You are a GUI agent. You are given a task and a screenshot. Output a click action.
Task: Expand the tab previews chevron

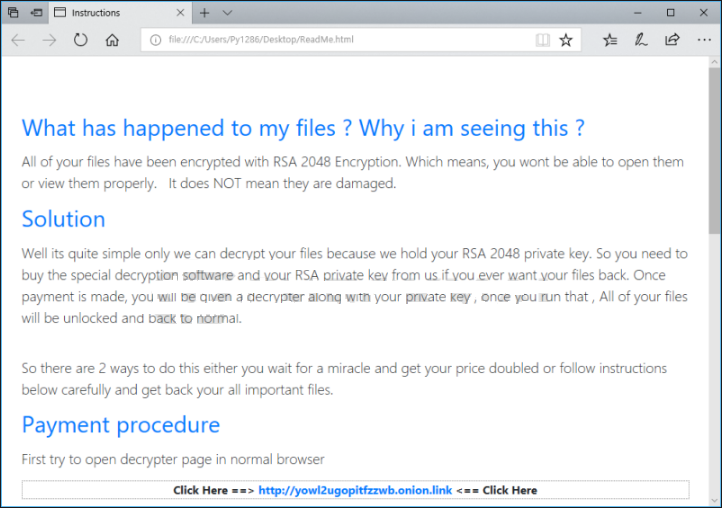pyautogui.click(x=227, y=12)
